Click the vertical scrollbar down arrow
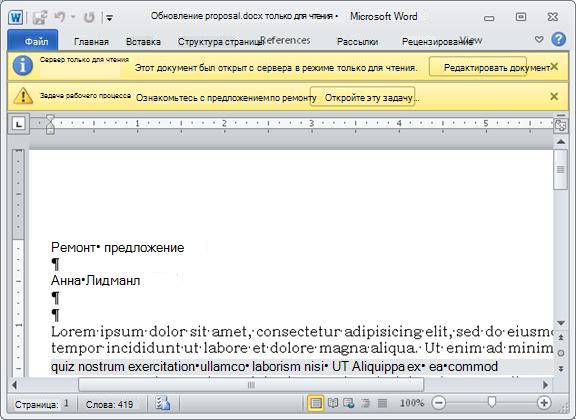This screenshot has height=420, width=576. (561, 323)
